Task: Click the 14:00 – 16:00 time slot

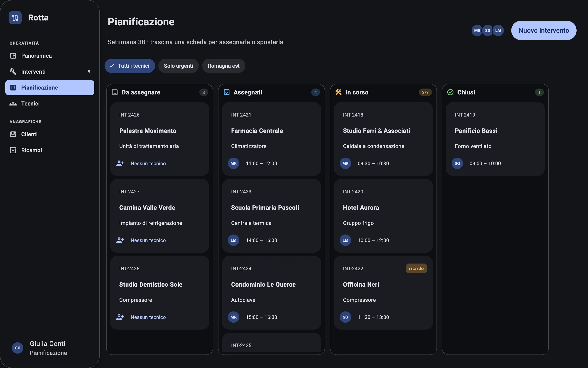Action: [262, 240]
